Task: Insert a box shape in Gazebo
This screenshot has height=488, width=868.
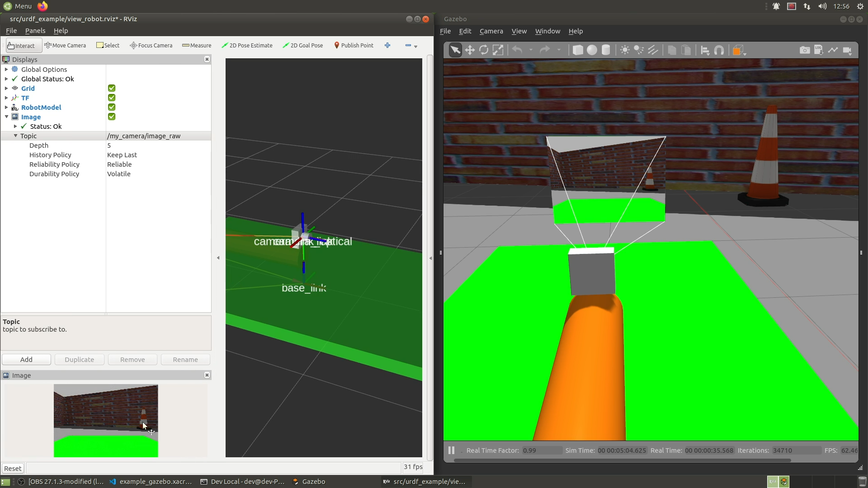Action: (x=578, y=50)
